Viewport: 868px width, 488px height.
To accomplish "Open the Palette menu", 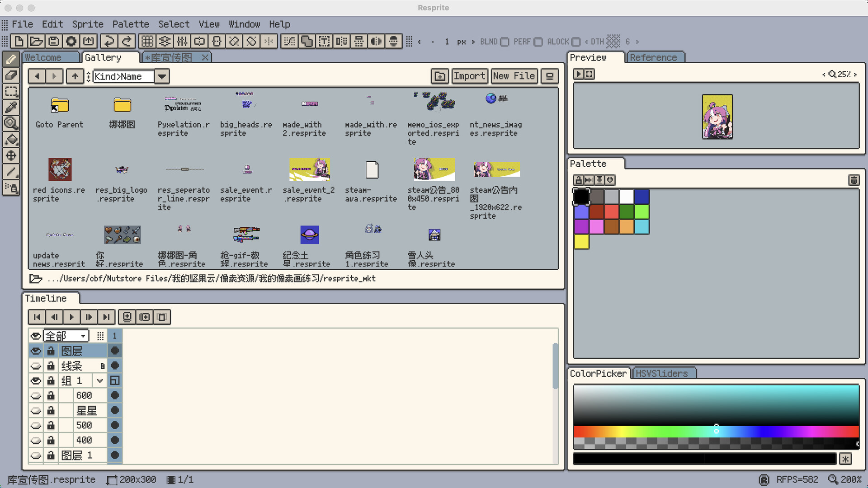I will [130, 24].
